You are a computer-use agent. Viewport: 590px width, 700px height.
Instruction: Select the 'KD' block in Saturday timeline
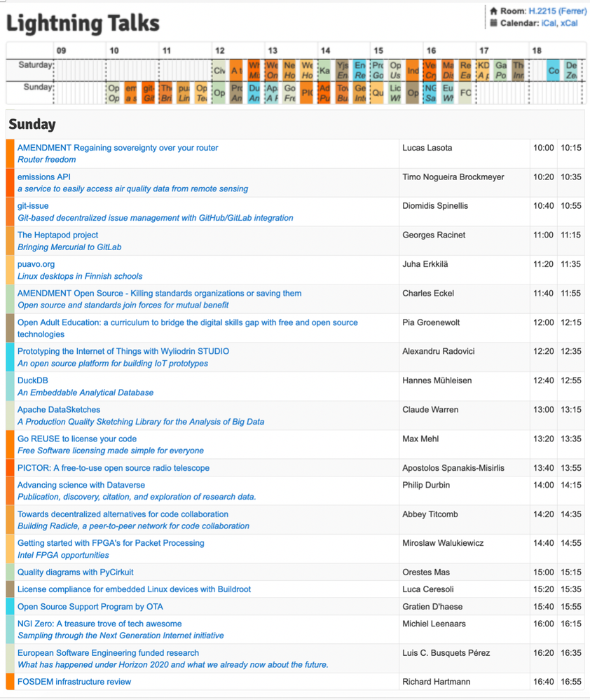coord(483,71)
